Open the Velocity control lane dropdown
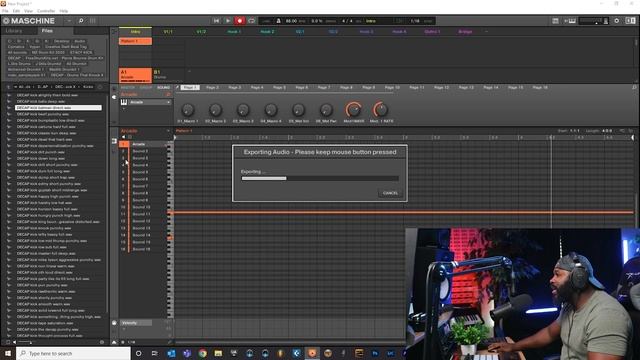 pos(136,323)
